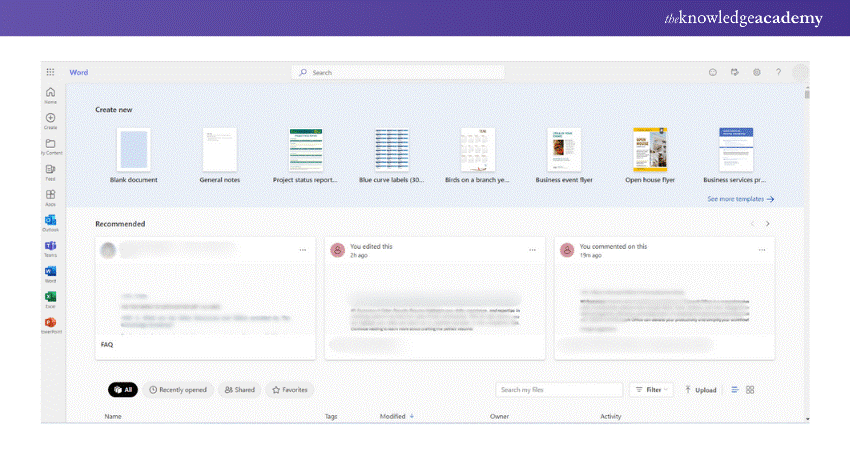The height and width of the screenshot is (450, 850).
Task: Switch to list view of files
Action: pyautogui.click(x=735, y=389)
